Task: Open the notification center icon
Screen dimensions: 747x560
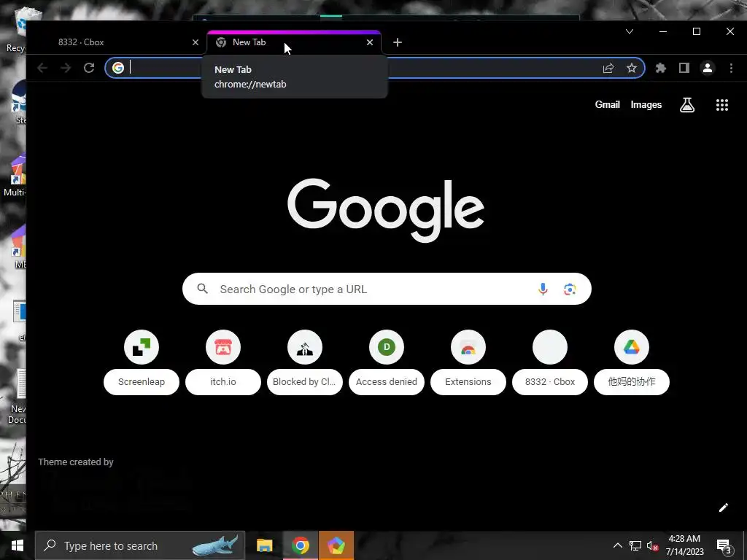Action: (724, 546)
